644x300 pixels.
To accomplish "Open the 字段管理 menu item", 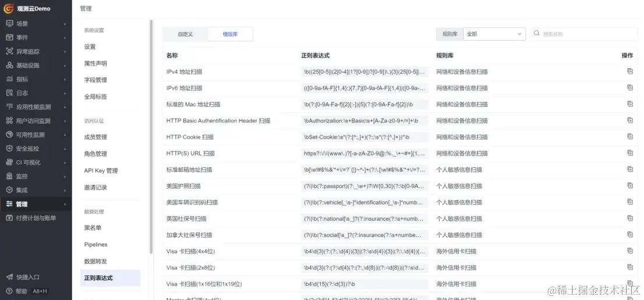I will (x=95, y=80).
